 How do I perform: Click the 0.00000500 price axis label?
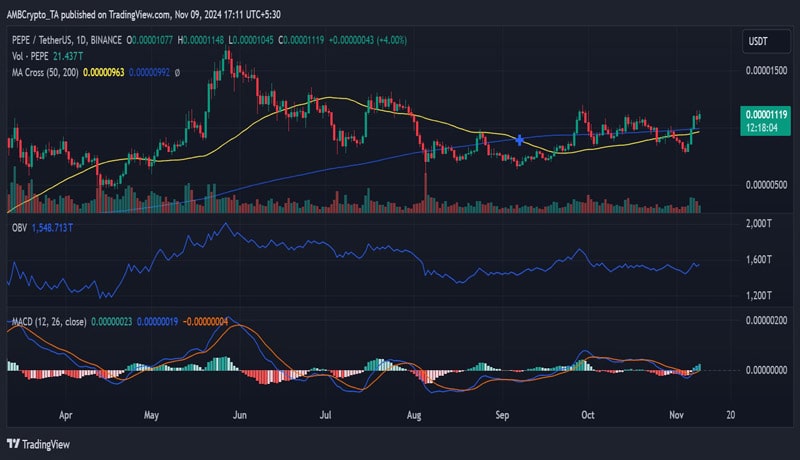coord(766,185)
